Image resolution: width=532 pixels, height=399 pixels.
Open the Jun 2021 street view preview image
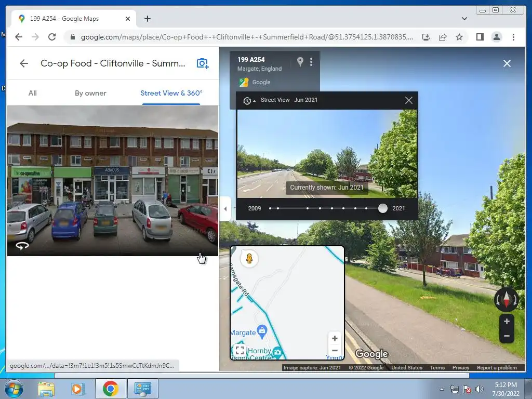(x=327, y=154)
